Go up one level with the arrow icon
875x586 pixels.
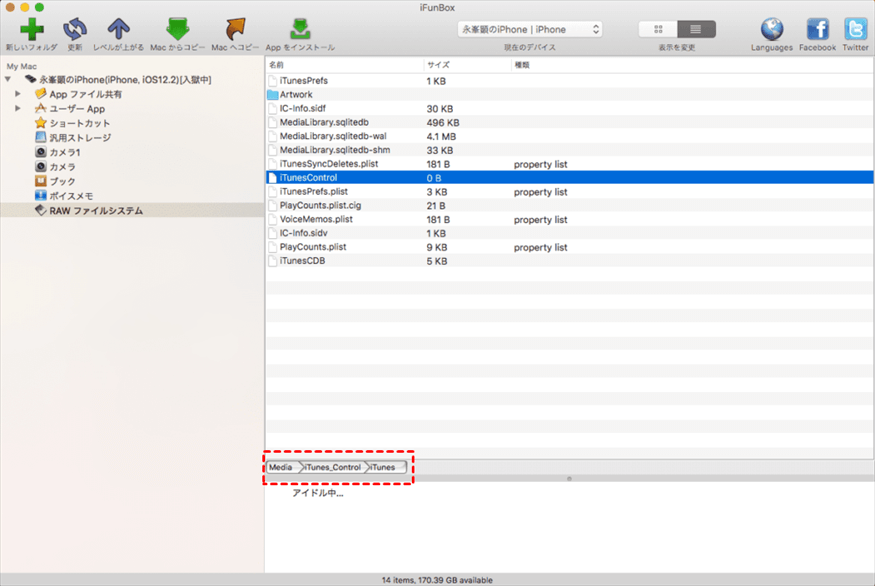tap(118, 28)
